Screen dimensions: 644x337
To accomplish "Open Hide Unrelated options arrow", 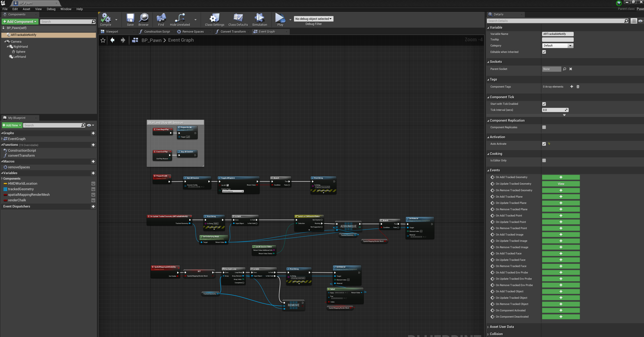I will 196,20.
